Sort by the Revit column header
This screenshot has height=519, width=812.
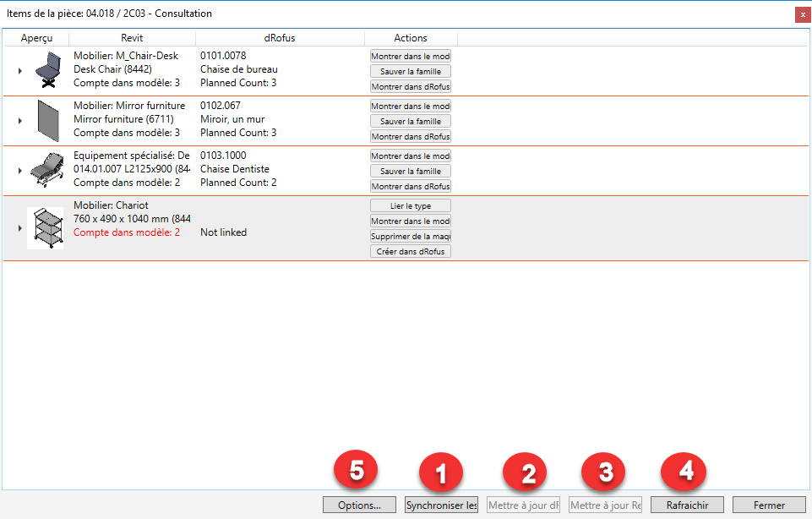pyautogui.click(x=132, y=38)
